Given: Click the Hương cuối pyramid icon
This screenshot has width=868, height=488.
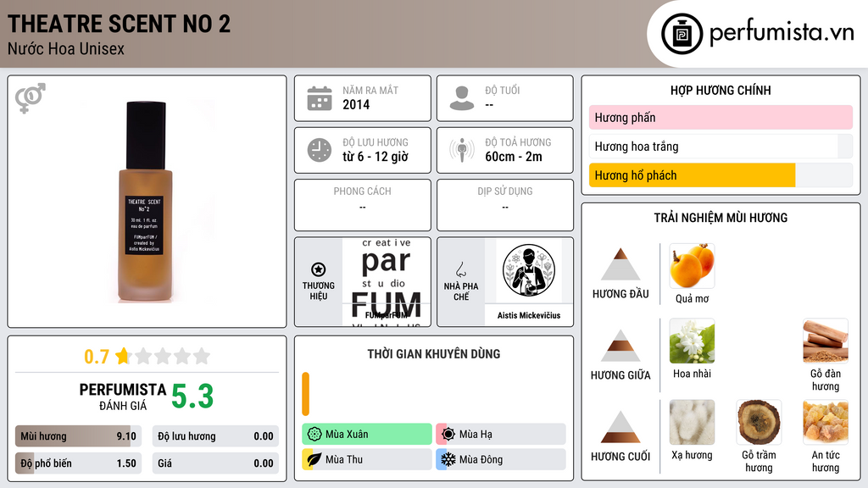Looking at the screenshot, I should [x=620, y=427].
